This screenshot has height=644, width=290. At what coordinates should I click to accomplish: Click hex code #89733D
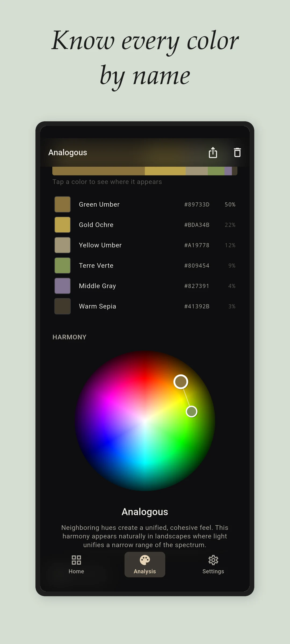[197, 204]
